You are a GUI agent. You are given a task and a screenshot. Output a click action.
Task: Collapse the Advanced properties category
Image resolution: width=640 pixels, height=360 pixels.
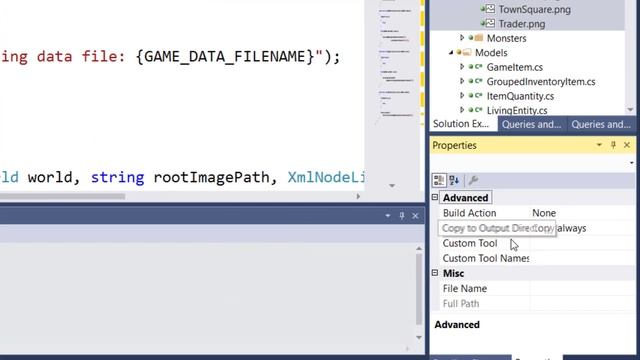pyautogui.click(x=435, y=198)
